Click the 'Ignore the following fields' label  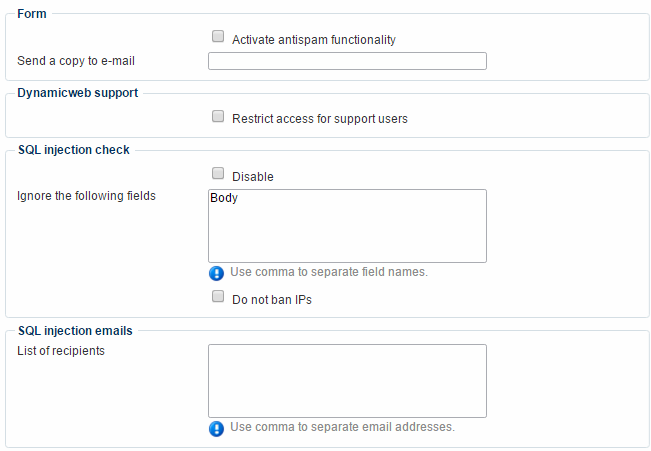[x=87, y=196]
